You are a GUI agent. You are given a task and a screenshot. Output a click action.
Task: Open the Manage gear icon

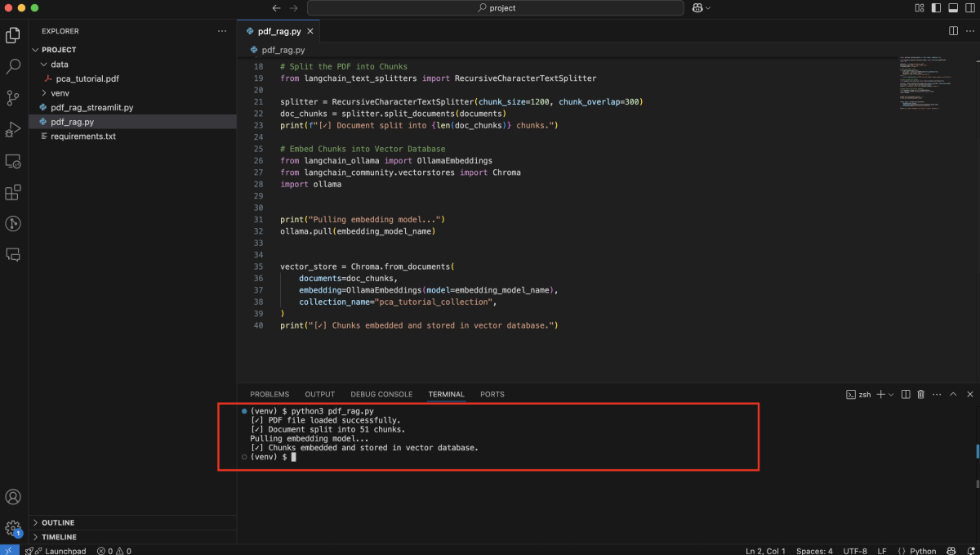point(13,528)
